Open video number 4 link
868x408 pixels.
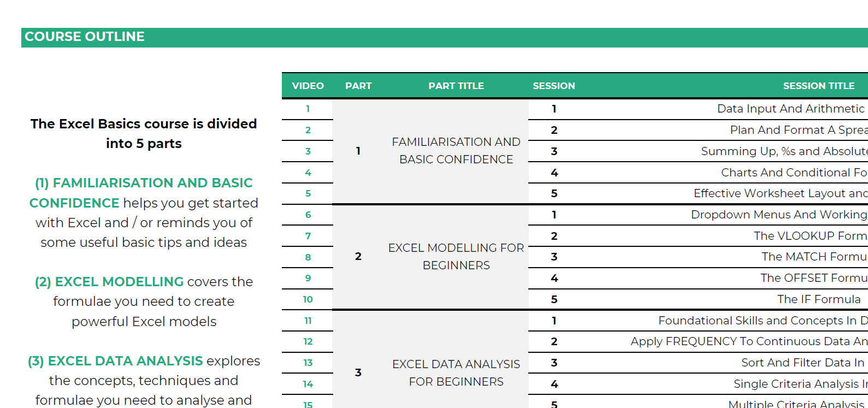click(308, 173)
